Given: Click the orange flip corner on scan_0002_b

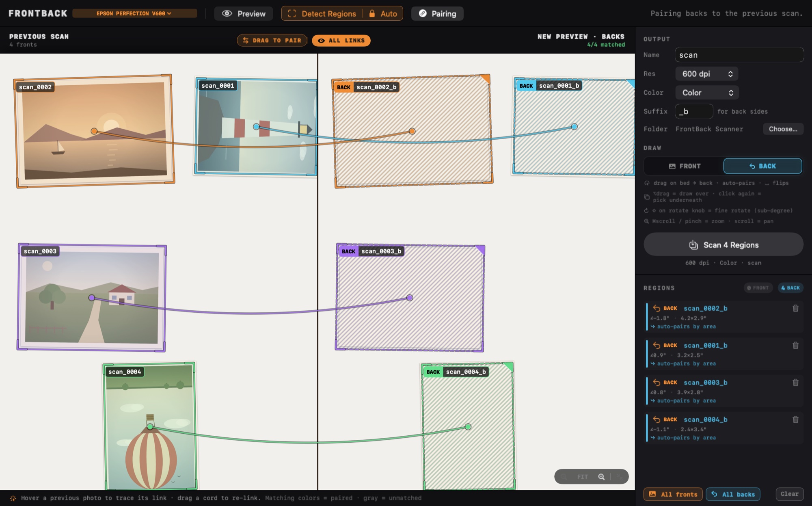Looking at the screenshot, I should coord(486,78).
